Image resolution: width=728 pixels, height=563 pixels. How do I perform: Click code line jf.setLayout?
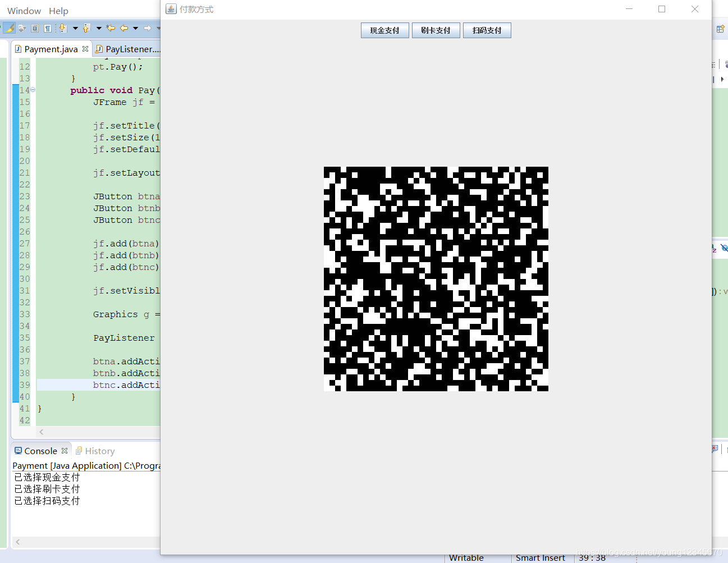click(127, 173)
